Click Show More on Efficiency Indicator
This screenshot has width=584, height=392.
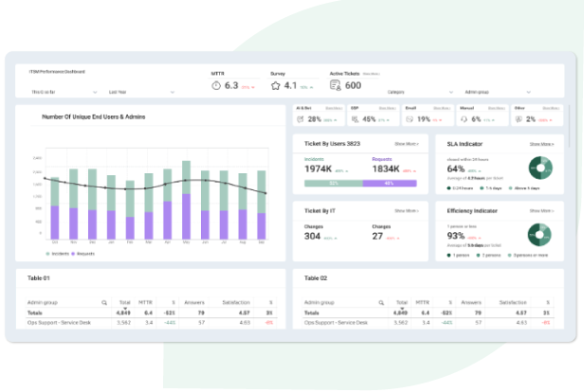[542, 211]
